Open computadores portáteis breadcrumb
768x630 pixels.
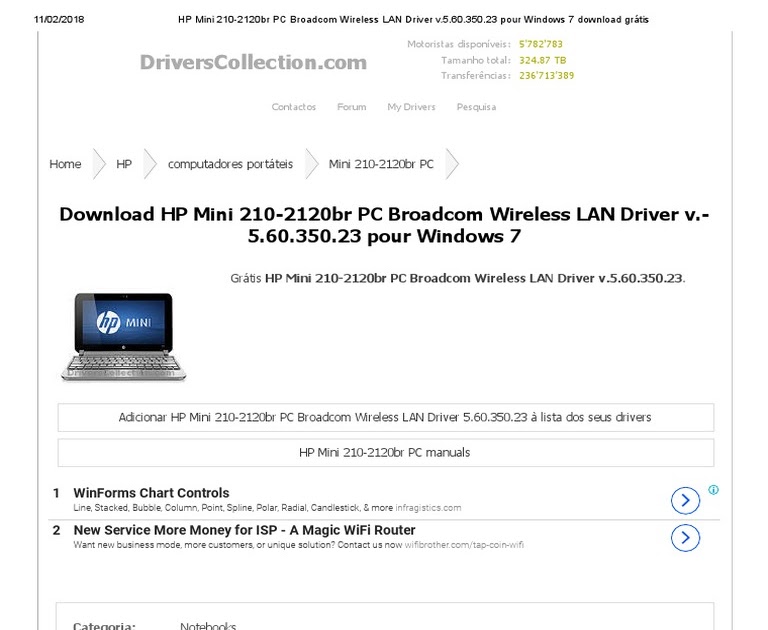click(230, 164)
